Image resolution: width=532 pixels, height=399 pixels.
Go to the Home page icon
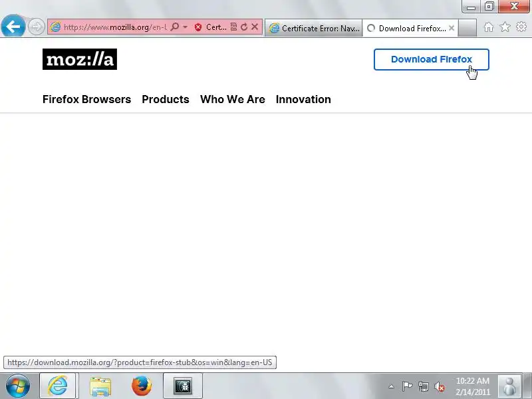coord(489,27)
